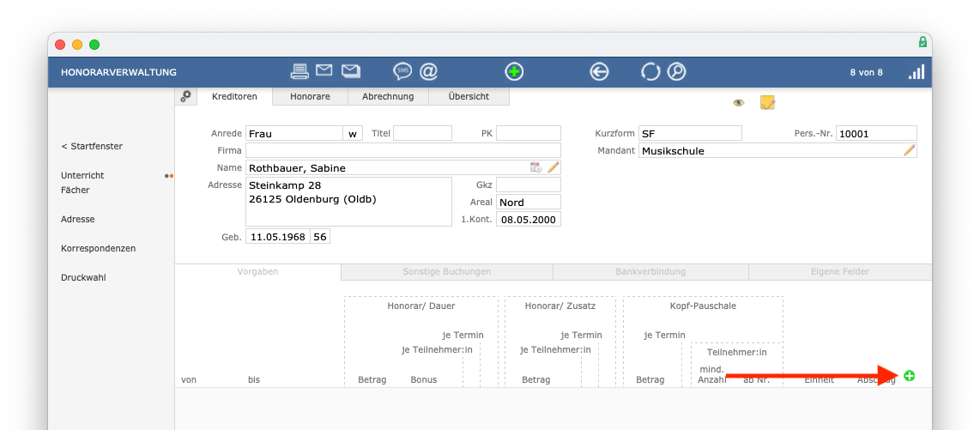The image size is (980, 430).
Task: Open search with magnifier icon
Action: (677, 72)
